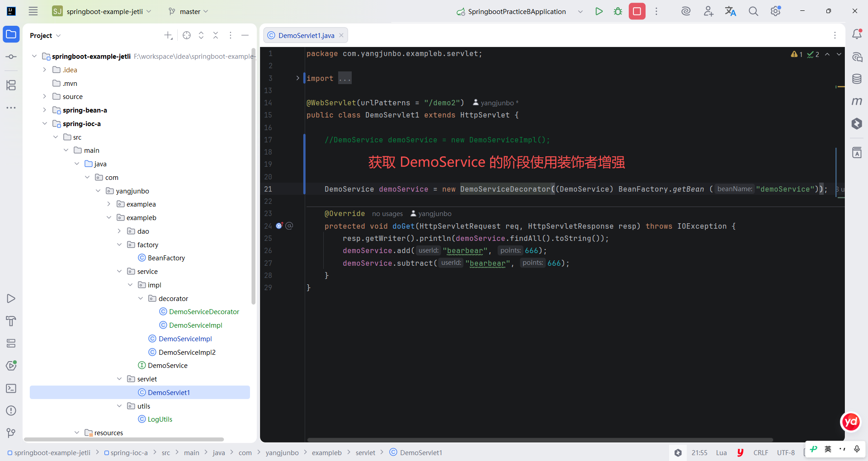Screen dimensions: 868x461
Task: Open the Database tool window
Action: point(857,79)
